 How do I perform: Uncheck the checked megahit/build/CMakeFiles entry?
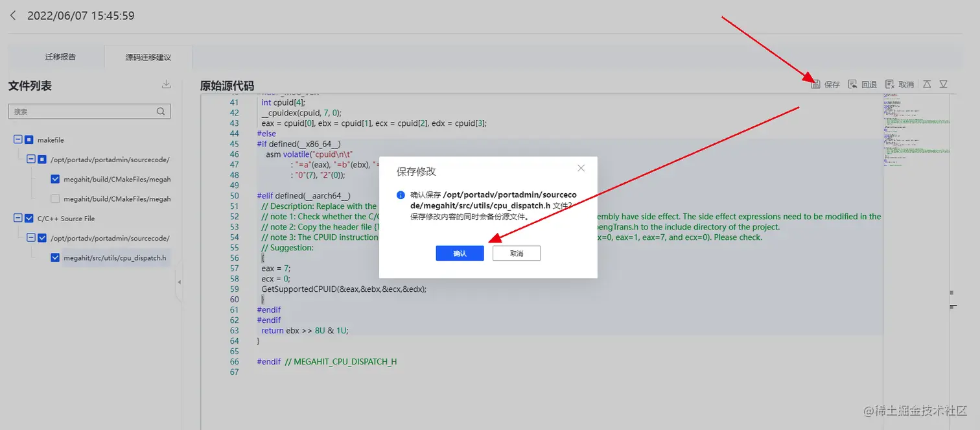click(55, 179)
